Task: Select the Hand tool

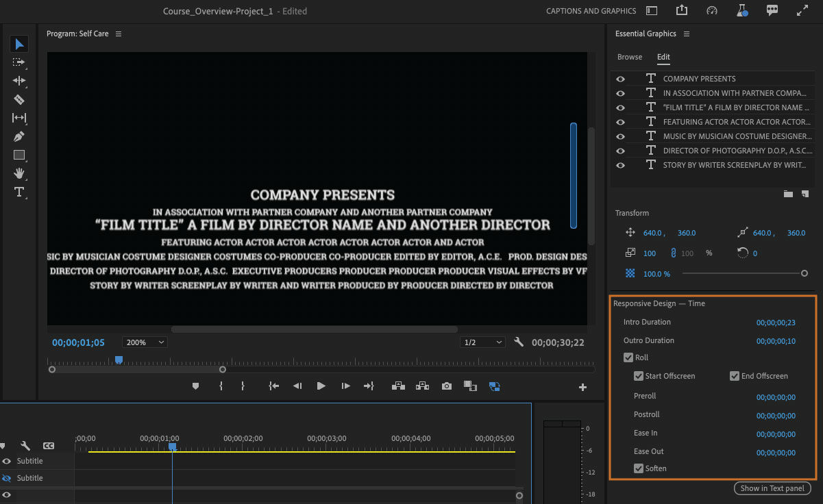Action: [19, 173]
